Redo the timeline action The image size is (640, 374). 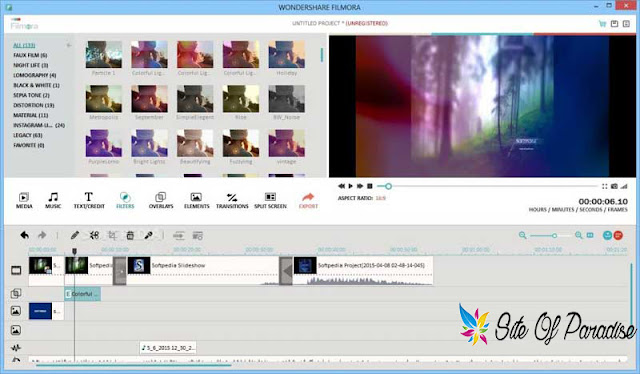coord(42,235)
